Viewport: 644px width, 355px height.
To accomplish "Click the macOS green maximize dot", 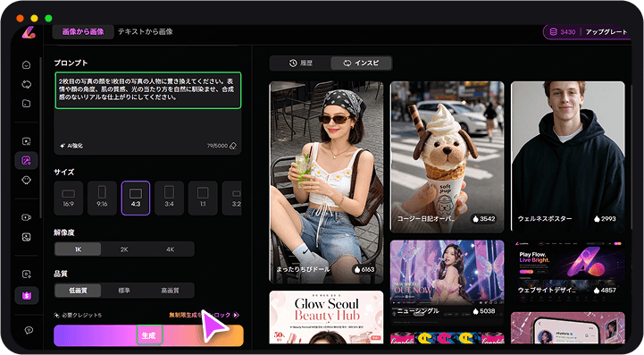I will (48, 18).
